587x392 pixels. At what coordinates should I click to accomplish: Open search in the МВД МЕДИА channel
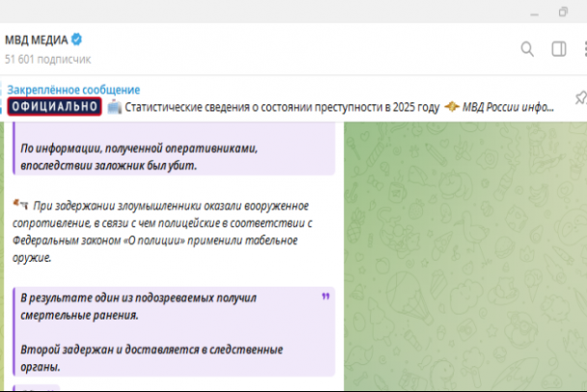click(527, 49)
